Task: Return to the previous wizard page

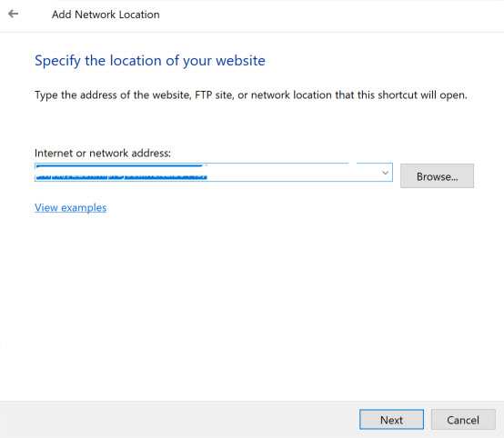Action: pos(13,14)
